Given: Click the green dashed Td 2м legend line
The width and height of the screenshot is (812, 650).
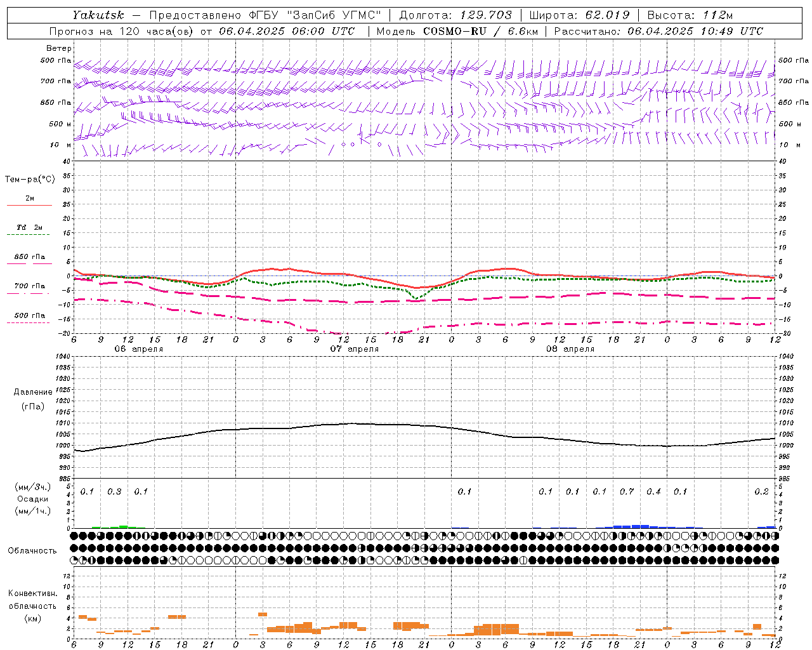Looking at the screenshot, I should click(28, 235).
